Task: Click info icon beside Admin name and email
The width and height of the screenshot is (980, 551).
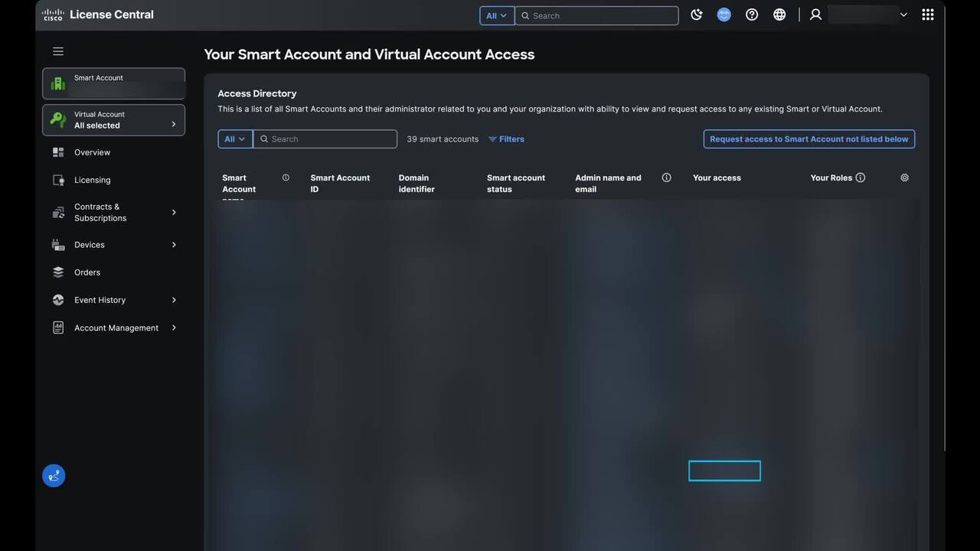Action: (x=666, y=178)
